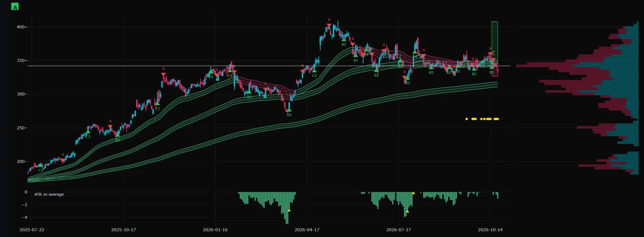Click the 2026-04-17 date label
The height and width of the screenshot is (237, 644).
pos(307,230)
